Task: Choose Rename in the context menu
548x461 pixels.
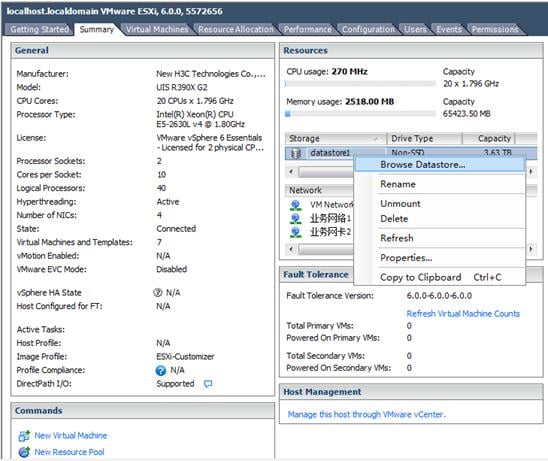Action: click(440, 184)
